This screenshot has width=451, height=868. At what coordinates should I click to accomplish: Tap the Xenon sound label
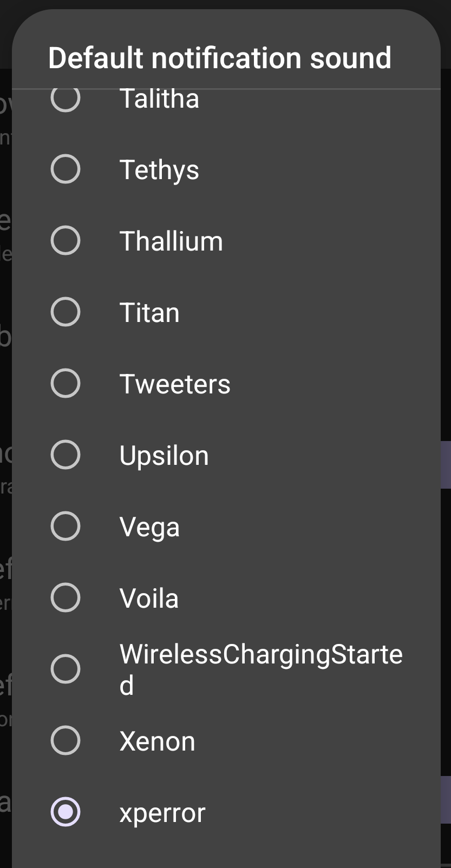point(157,741)
